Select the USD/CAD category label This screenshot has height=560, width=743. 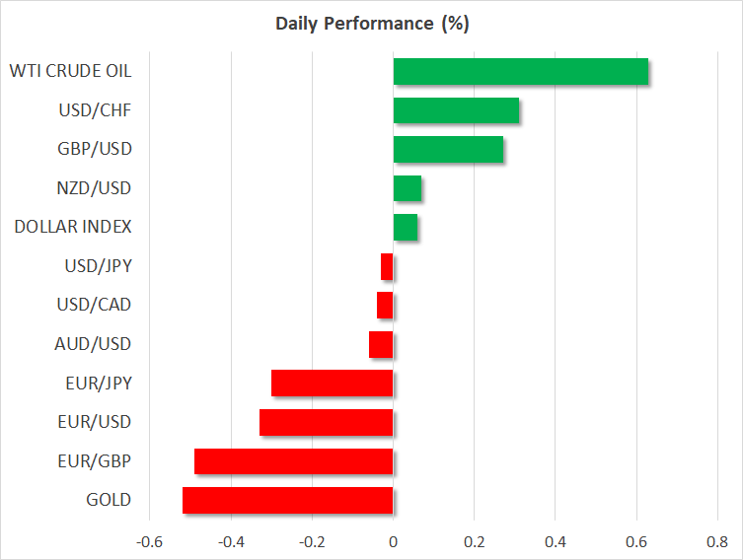(94, 305)
